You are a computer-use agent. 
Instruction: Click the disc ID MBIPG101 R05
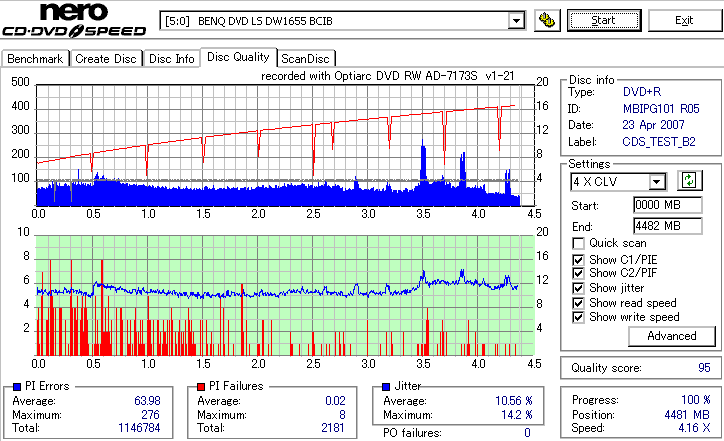(x=661, y=109)
